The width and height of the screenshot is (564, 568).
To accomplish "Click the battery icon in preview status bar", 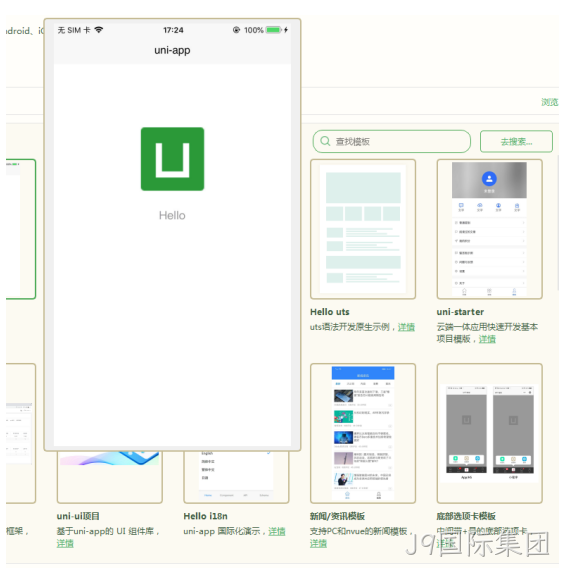I will tap(274, 30).
